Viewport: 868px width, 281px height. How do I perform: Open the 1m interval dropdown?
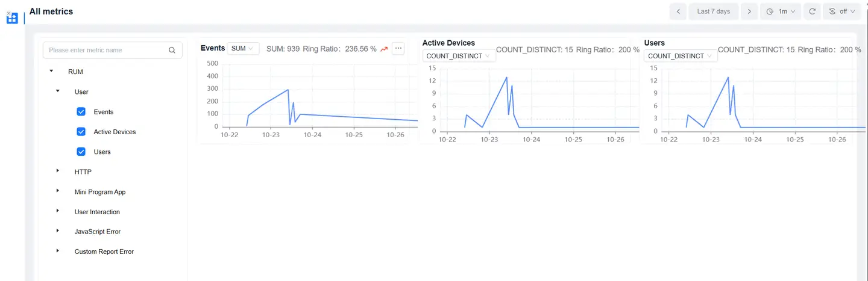[x=781, y=11]
